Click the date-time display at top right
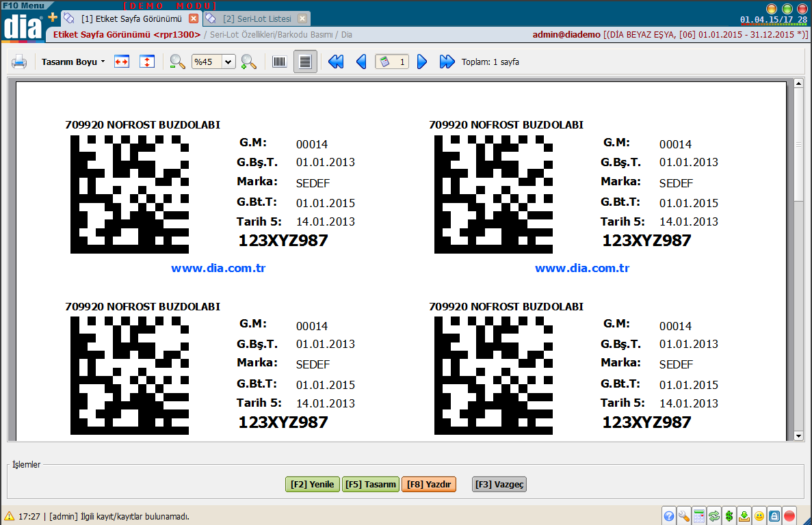Image resolution: width=812 pixels, height=525 pixels. [774, 20]
